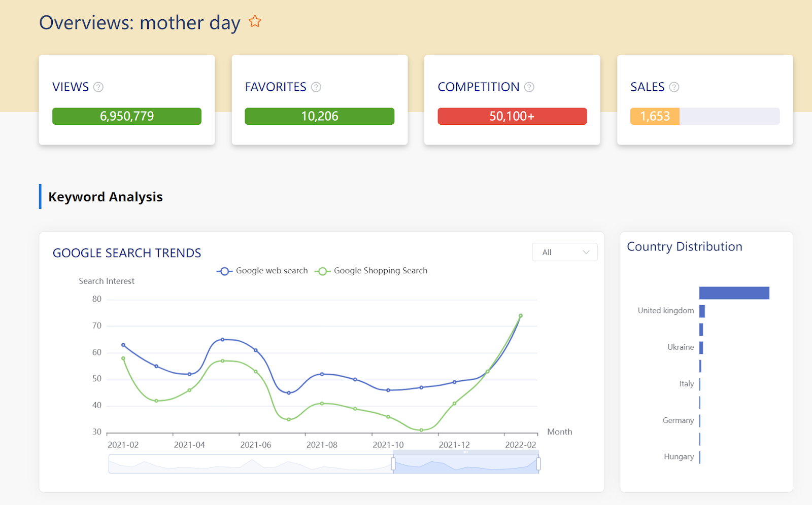Click the 1,653 sales bar
Screen dimensions: 812x505
click(655, 116)
